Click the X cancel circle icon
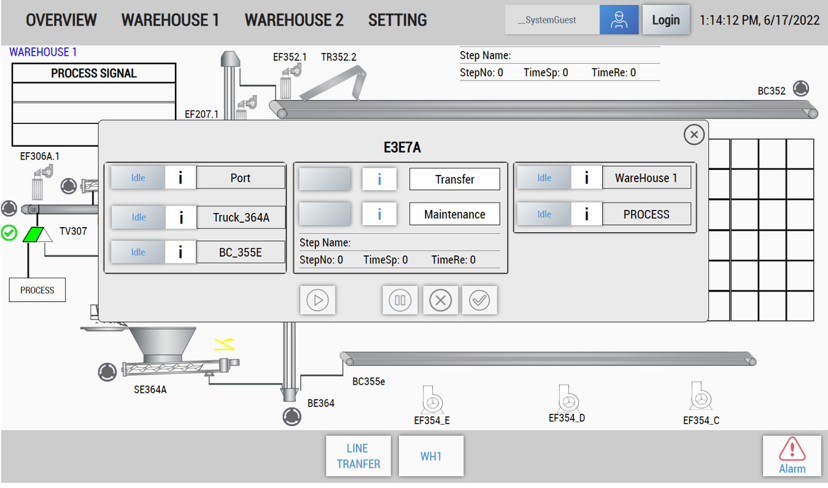Screen dimensions: 828x488 tap(440, 300)
